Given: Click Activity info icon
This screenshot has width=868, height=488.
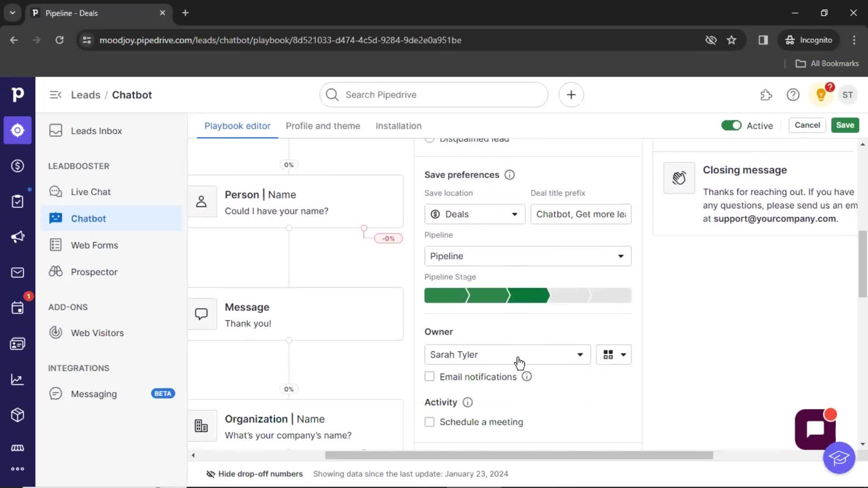Looking at the screenshot, I should coord(468,402).
